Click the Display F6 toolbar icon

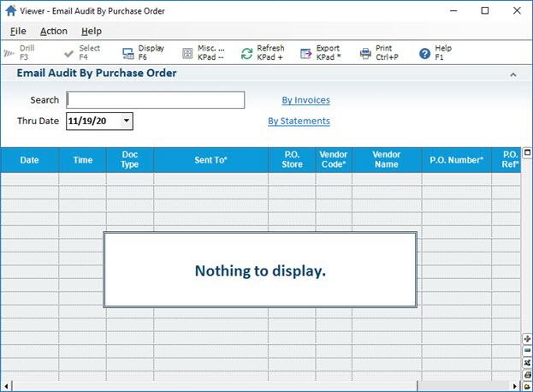tap(128, 53)
